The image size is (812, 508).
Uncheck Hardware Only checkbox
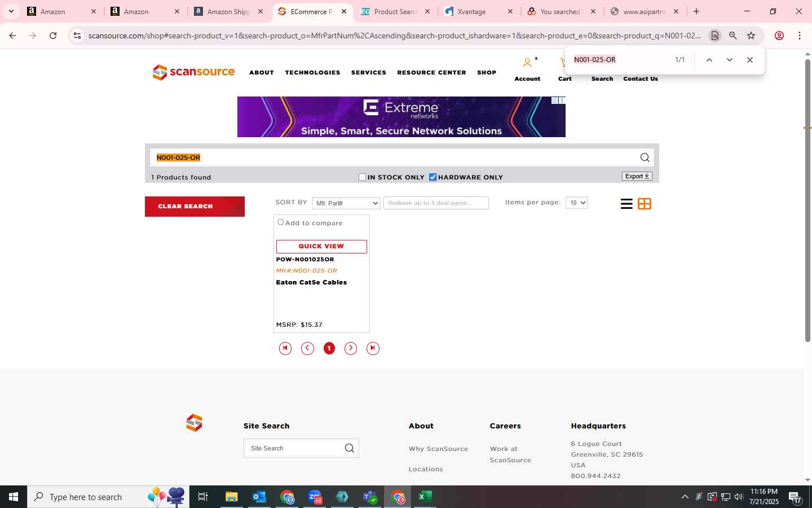[433, 177]
